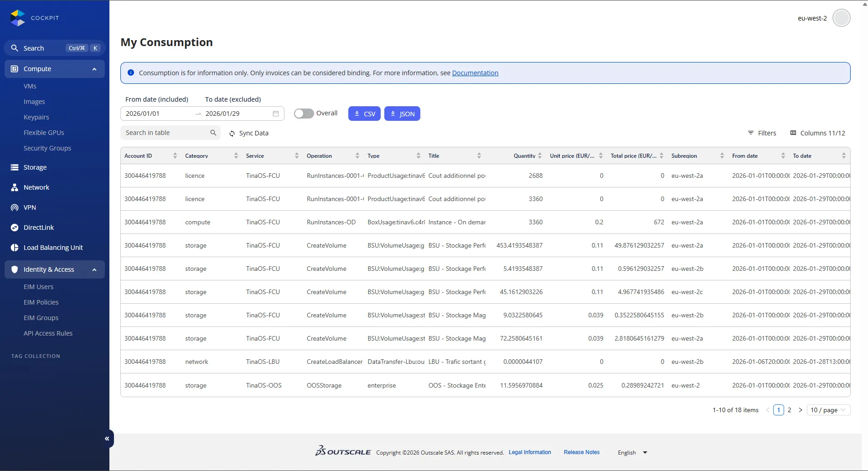Open the 10 / page dropdown
Image resolution: width=868 pixels, height=471 pixels.
pos(828,410)
